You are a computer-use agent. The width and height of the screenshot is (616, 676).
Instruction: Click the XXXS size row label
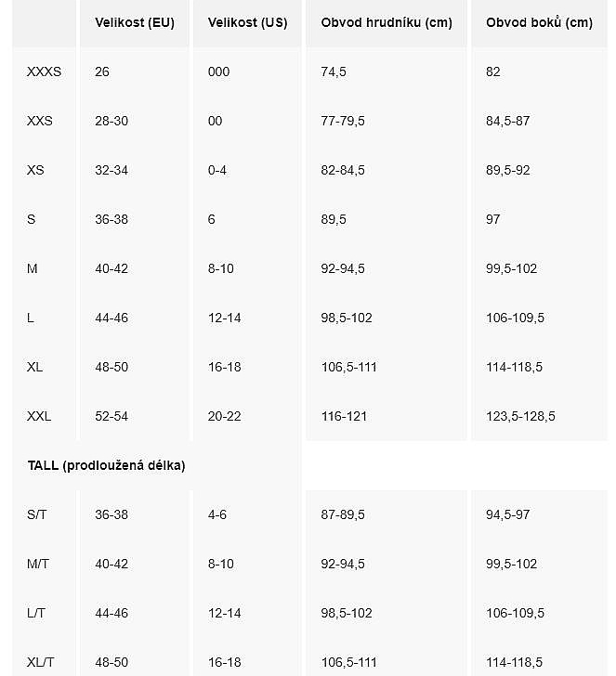(44, 71)
